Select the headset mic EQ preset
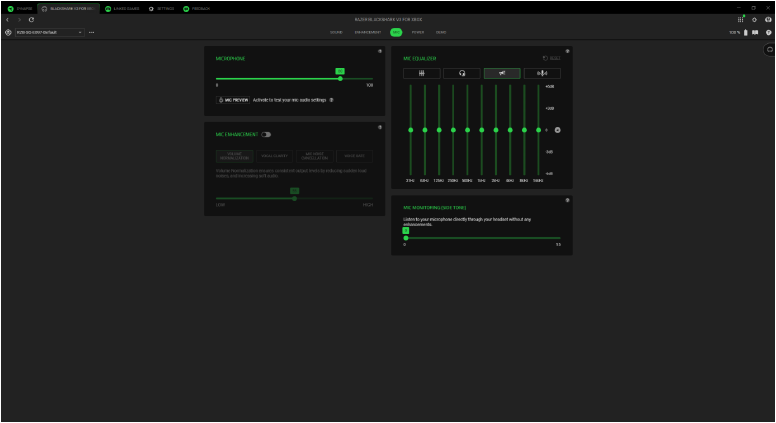Viewport: 776px width, 423px height. click(462, 73)
